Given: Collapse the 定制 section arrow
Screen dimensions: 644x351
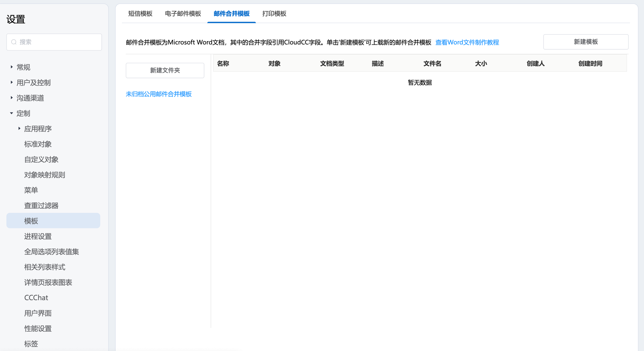Looking at the screenshot, I should click(12, 113).
